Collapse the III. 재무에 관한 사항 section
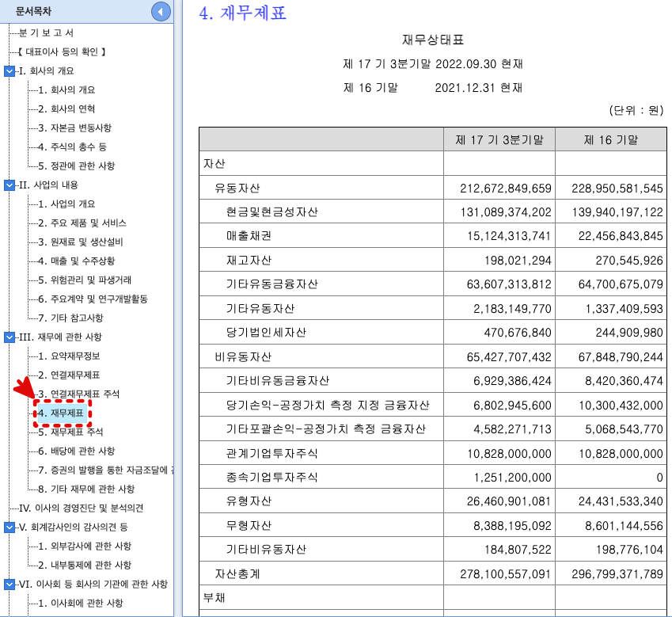This screenshot has width=672, height=617. point(9,337)
